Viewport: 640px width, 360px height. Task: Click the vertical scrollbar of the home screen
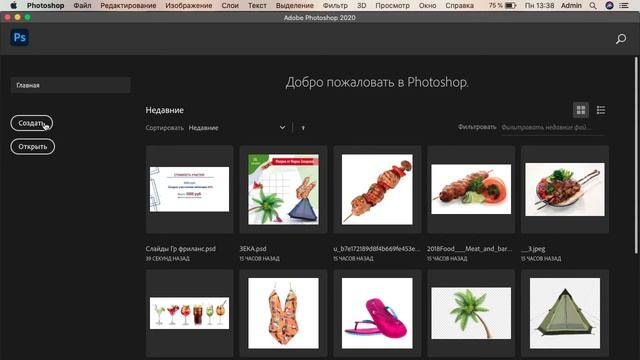tap(636, 157)
